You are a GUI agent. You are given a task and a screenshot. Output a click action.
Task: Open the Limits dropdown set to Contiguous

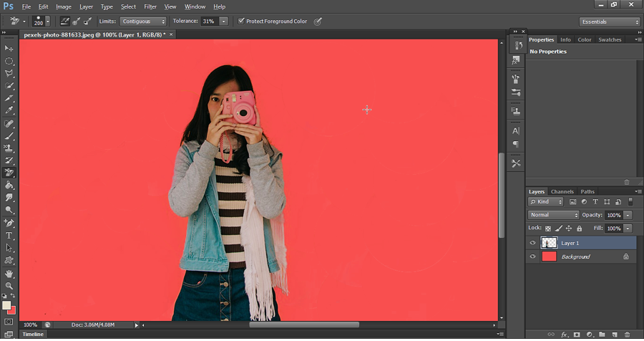pos(143,21)
